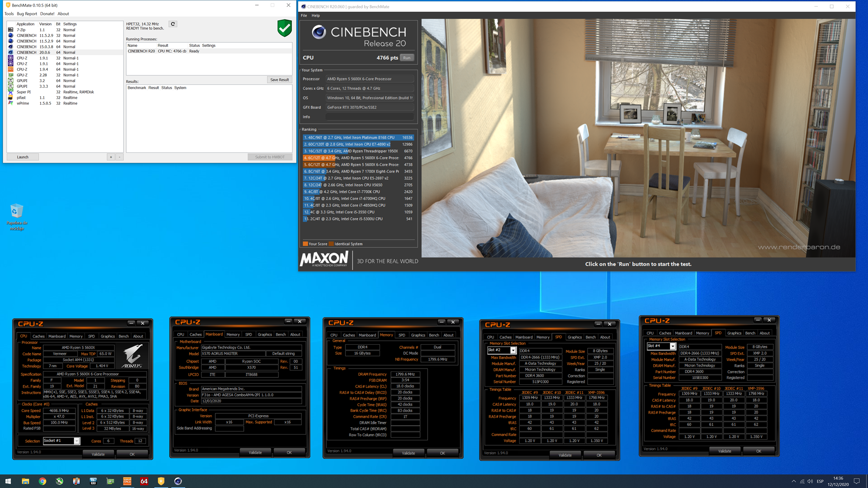Click the Super PI row icon in BenchMate

[11, 92]
